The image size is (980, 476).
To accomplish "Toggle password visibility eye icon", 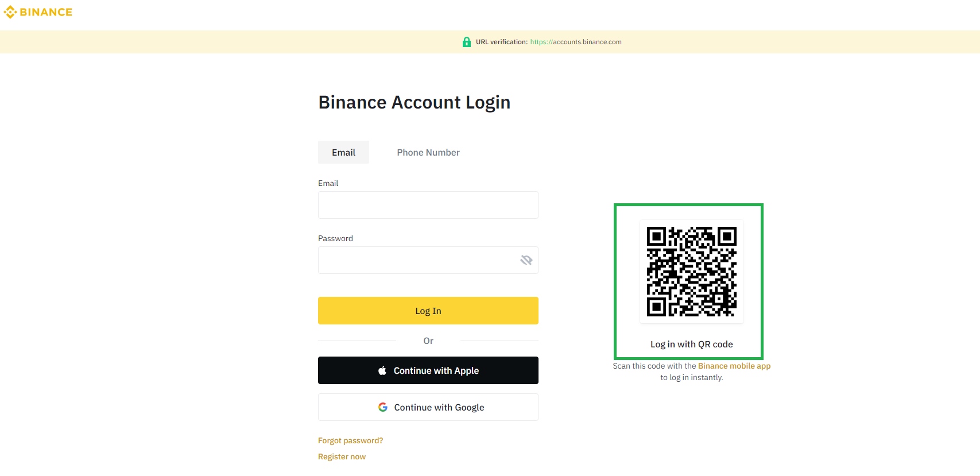I will click(x=526, y=260).
